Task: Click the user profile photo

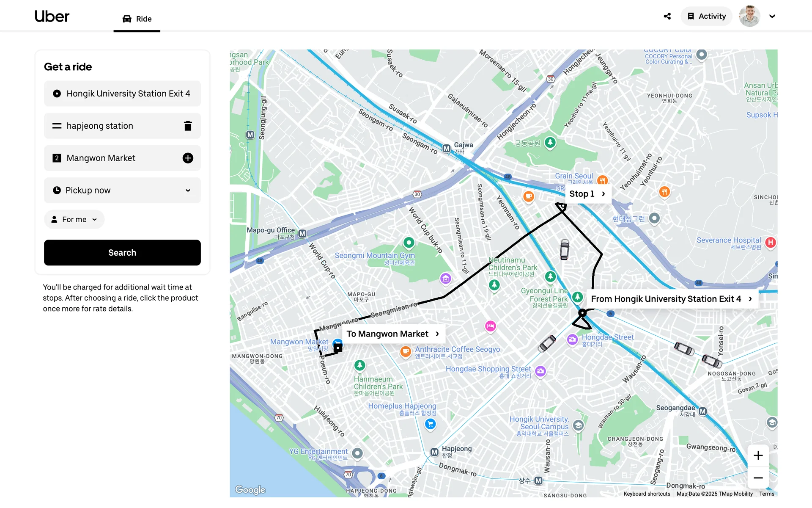Action: (x=749, y=16)
